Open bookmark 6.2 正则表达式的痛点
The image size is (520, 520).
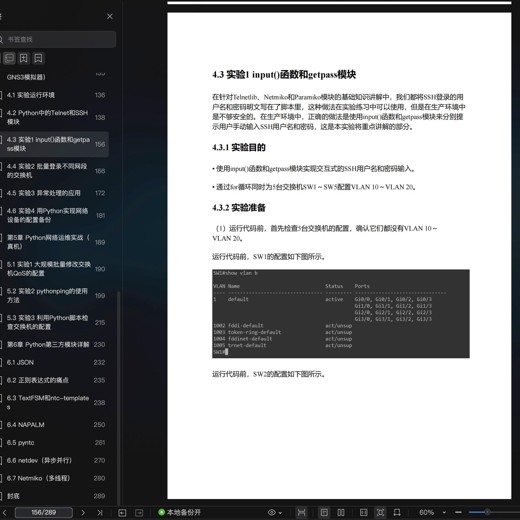click(53, 380)
